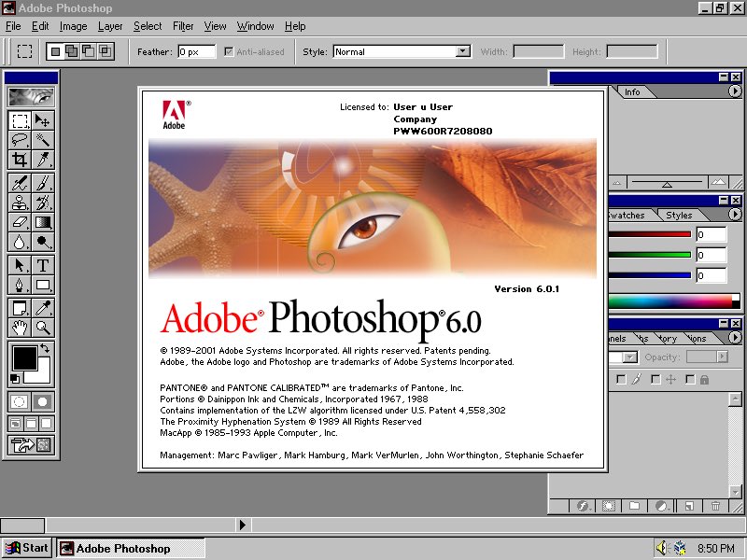The width and height of the screenshot is (747, 560).
Task: Select the Blur tool
Action: point(20,242)
